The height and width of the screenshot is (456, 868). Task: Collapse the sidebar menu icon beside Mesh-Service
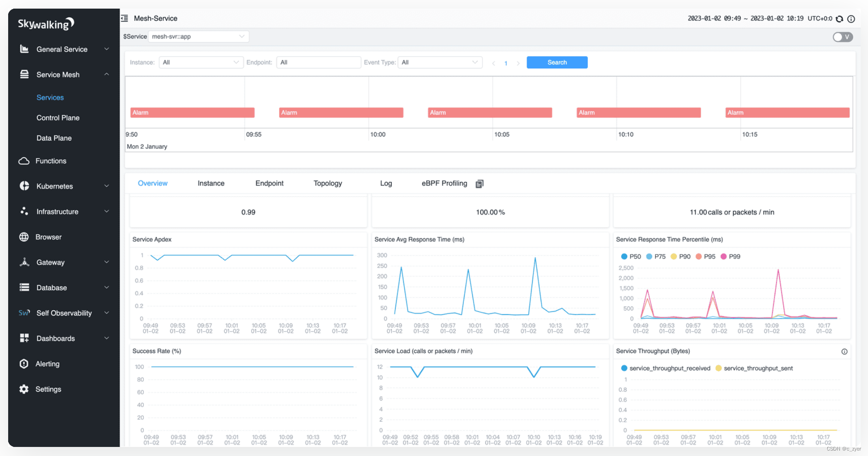(124, 18)
